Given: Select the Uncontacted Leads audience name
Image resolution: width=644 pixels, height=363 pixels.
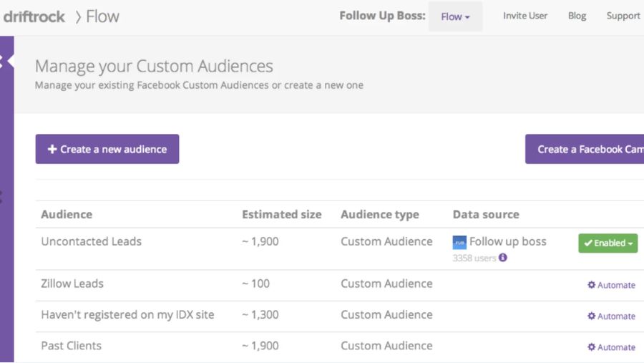Looking at the screenshot, I should coord(91,241).
